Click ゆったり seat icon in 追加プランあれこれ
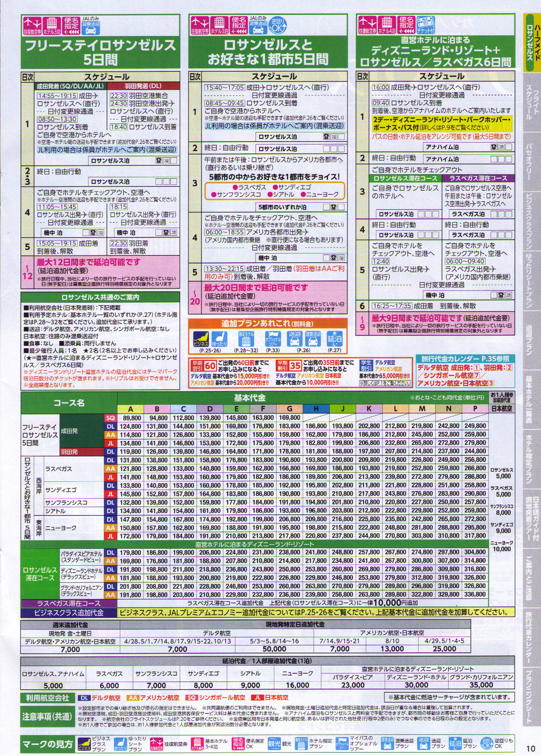This screenshot has width=541, height=756. [220, 339]
